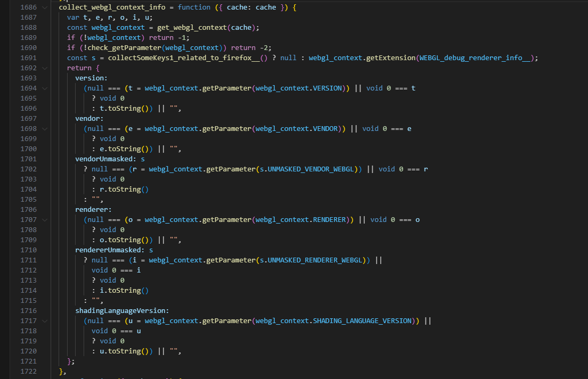Click 'void 0 === i' on line 1712
The height and width of the screenshot is (379, 588).
pyautogui.click(x=116, y=270)
